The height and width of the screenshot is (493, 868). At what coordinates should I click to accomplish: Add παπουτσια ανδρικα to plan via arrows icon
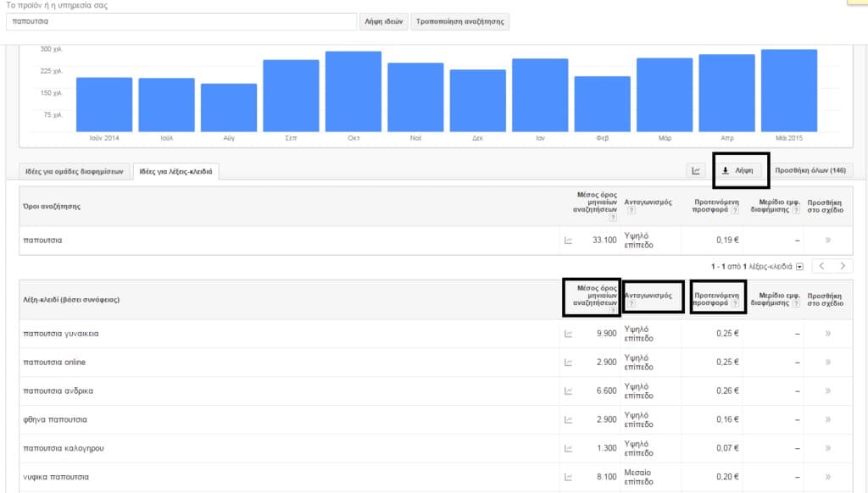[827, 391]
